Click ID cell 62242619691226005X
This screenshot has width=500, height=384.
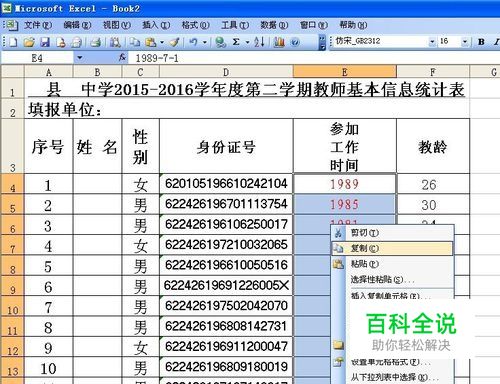pos(226,286)
